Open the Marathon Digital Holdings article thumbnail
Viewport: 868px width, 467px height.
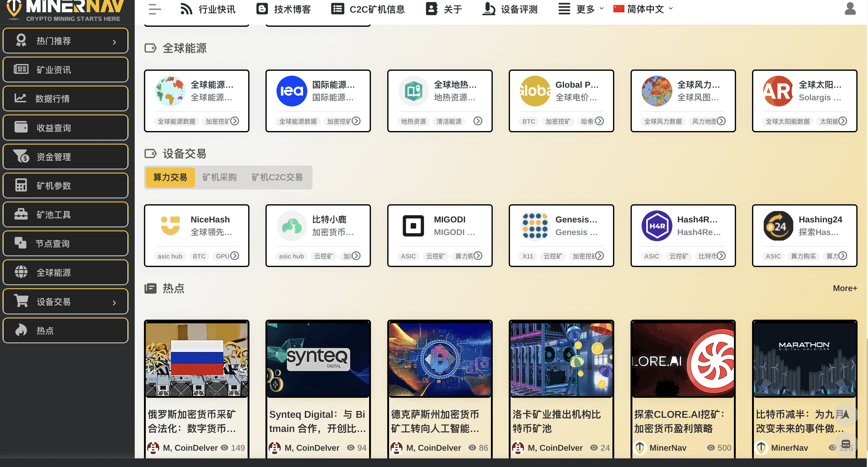tap(805, 359)
